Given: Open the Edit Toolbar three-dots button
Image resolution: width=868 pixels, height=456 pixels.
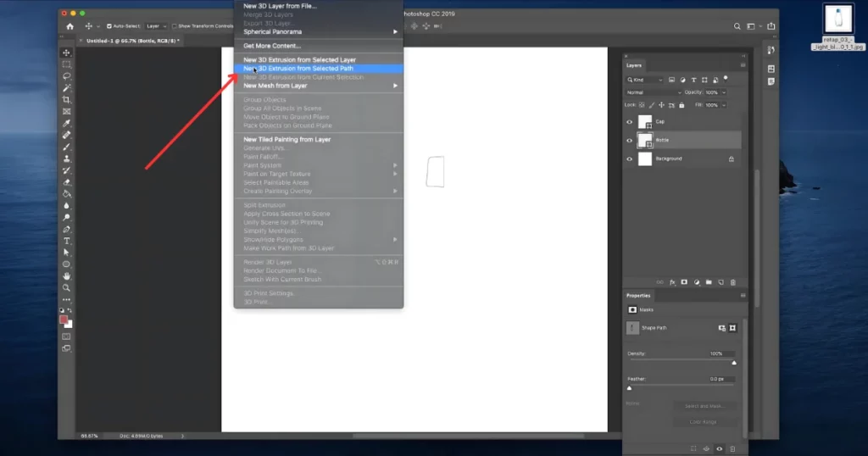Looking at the screenshot, I should pos(66,299).
